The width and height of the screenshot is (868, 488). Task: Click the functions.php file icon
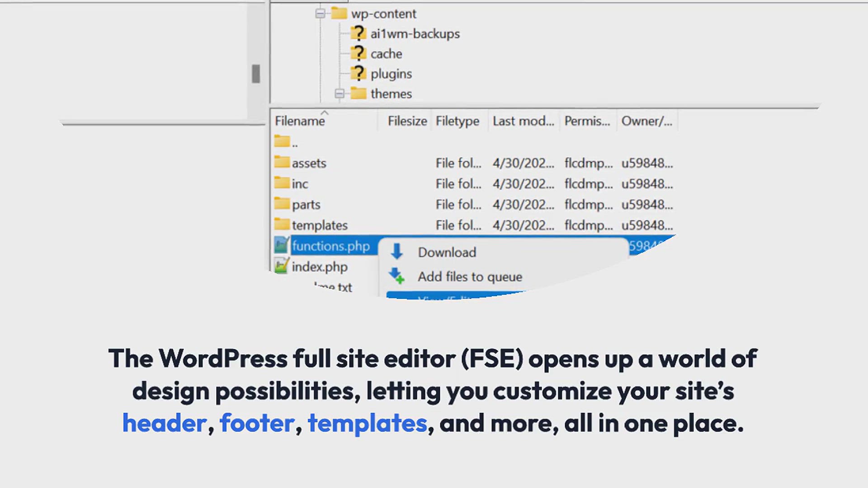(x=282, y=245)
